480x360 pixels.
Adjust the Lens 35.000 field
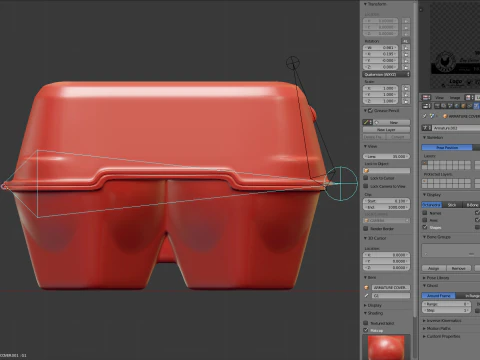coord(386,156)
